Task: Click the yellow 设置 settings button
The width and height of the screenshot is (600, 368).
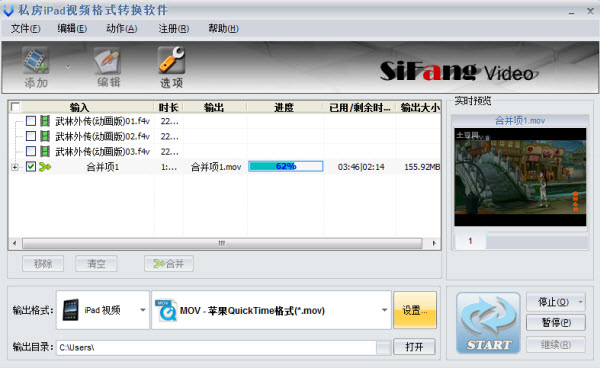Action: pyautogui.click(x=415, y=310)
